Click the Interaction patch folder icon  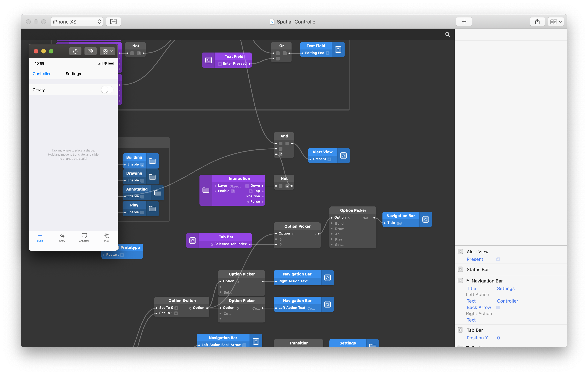pos(206,190)
